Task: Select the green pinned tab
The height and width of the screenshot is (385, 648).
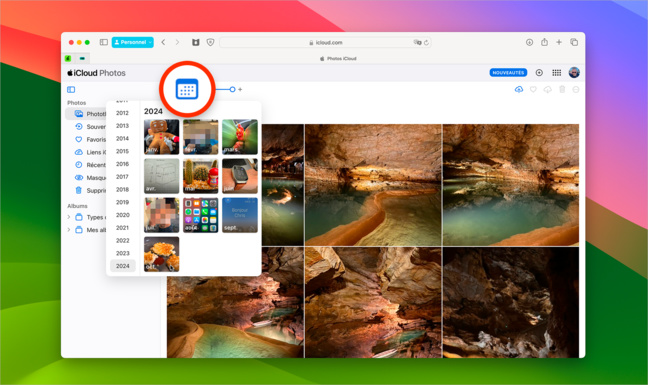Action: (68, 58)
